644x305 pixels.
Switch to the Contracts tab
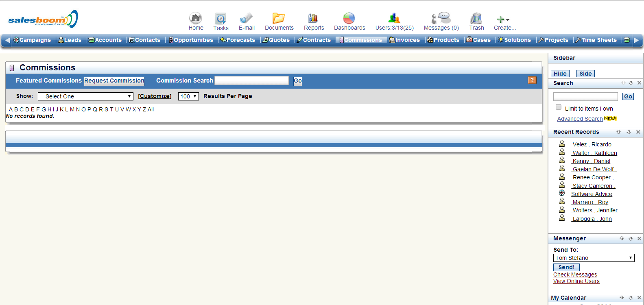[x=314, y=40]
